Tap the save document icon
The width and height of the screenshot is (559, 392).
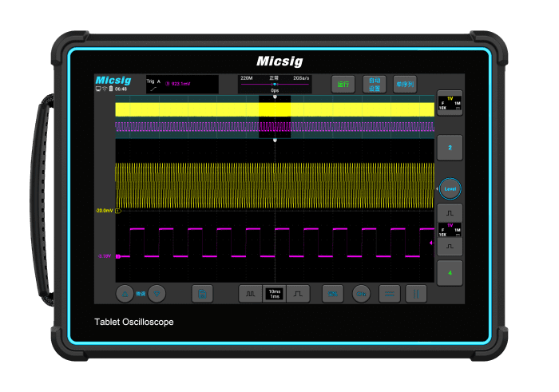tap(203, 294)
